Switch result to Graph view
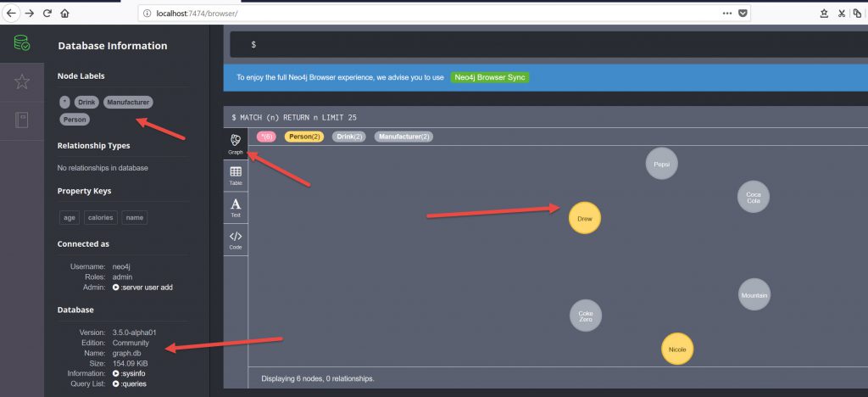 pos(236,143)
